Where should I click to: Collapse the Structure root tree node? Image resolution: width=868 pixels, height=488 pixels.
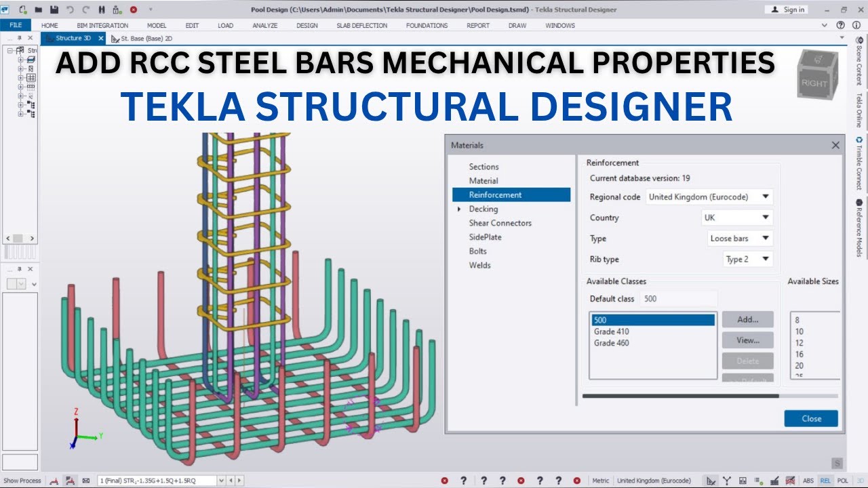tap(10, 51)
